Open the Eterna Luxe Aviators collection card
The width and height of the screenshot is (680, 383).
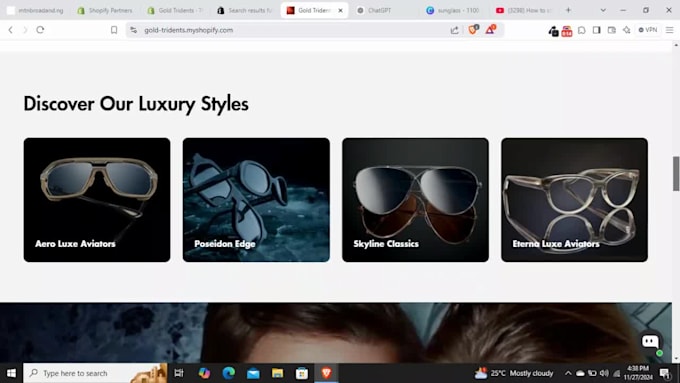(x=575, y=200)
